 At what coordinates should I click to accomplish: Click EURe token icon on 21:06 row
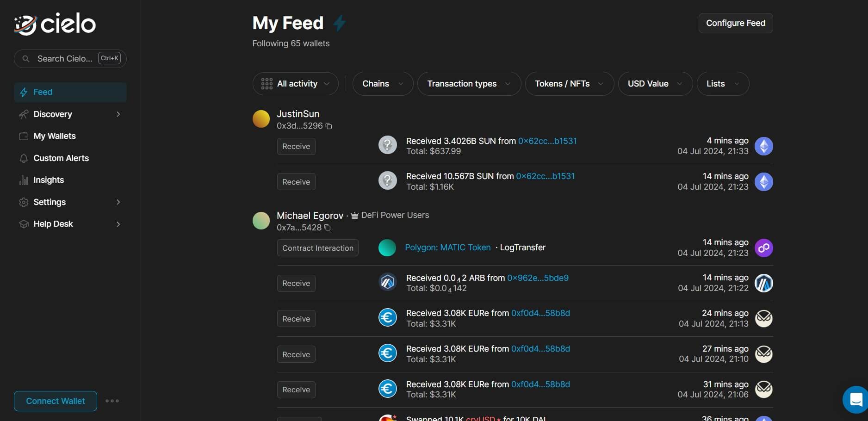coord(388,389)
